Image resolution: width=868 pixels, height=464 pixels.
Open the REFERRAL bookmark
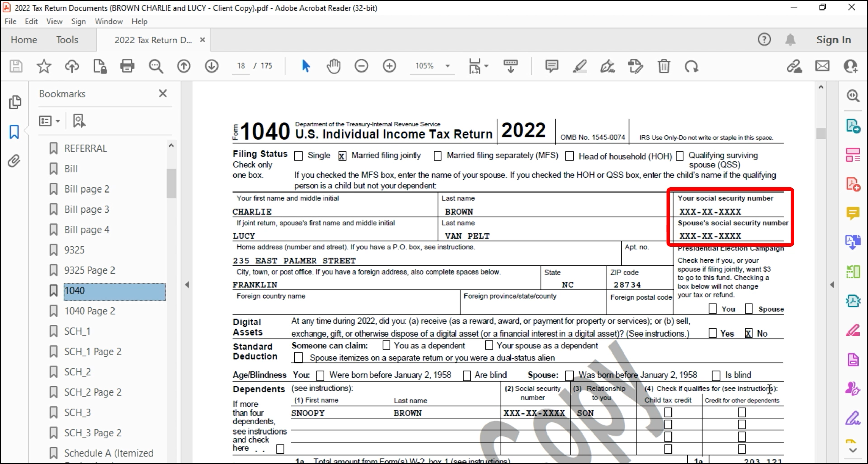click(85, 148)
